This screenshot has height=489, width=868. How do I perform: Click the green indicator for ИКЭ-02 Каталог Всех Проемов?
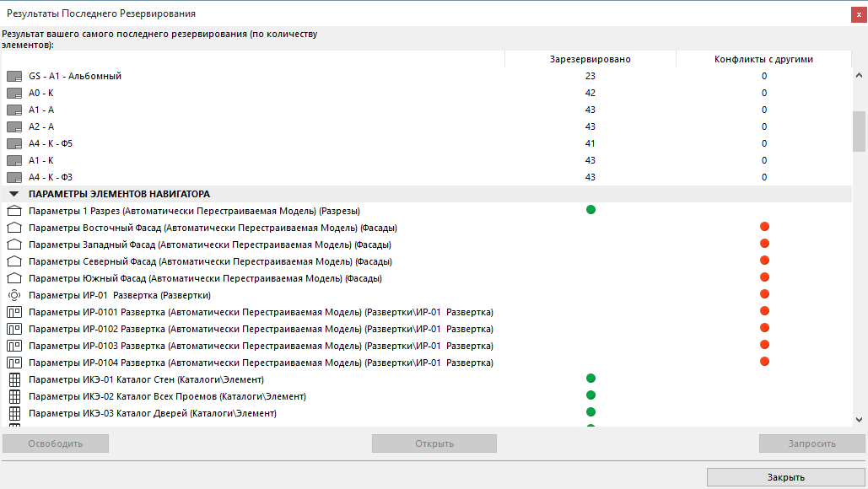pyautogui.click(x=590, y=395)
